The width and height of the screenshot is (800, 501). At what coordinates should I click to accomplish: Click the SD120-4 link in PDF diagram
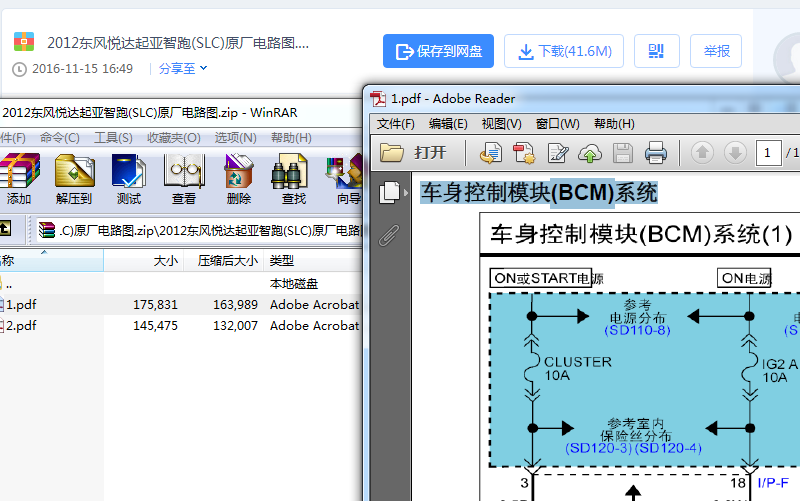[668, 448]
